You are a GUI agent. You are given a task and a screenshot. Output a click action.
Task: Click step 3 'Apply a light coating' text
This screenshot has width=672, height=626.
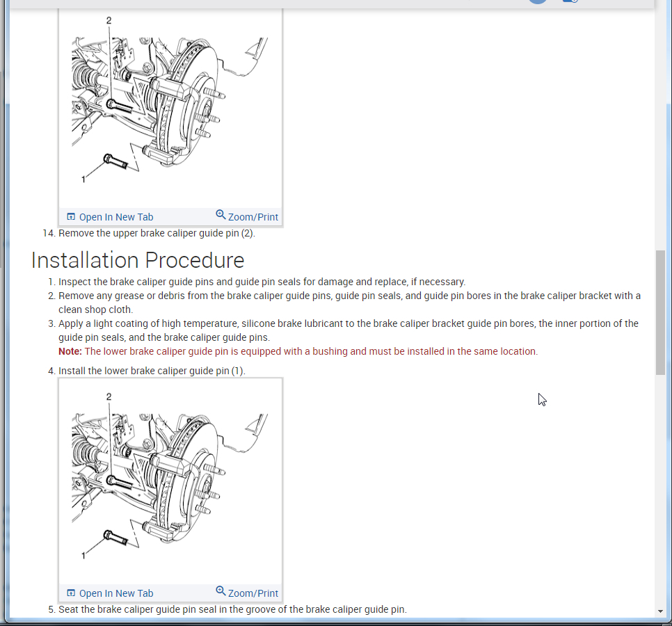tap(349, 330)
